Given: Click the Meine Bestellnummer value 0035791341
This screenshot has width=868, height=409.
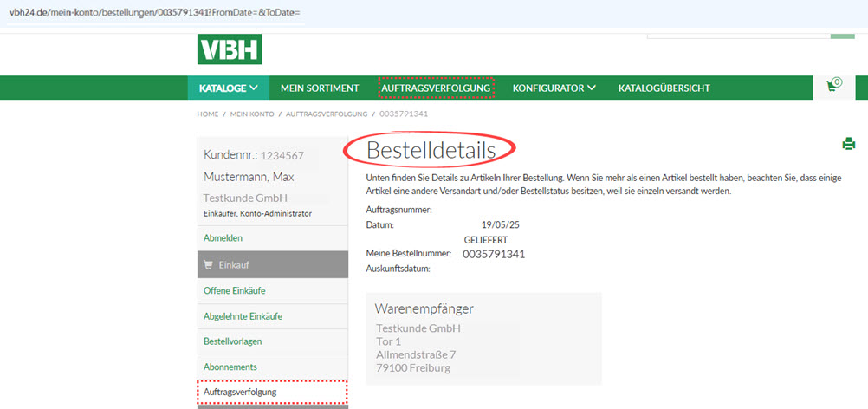Looking at the screenshot, I should point(494,254).
